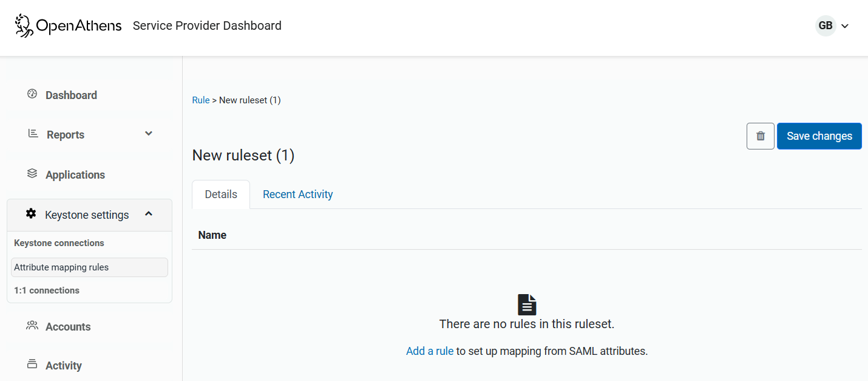This screenshot has width=868, height=381.
Task: Click the empty-ruleset document icon
Action: pyautogui.click(x=526, y=304)
